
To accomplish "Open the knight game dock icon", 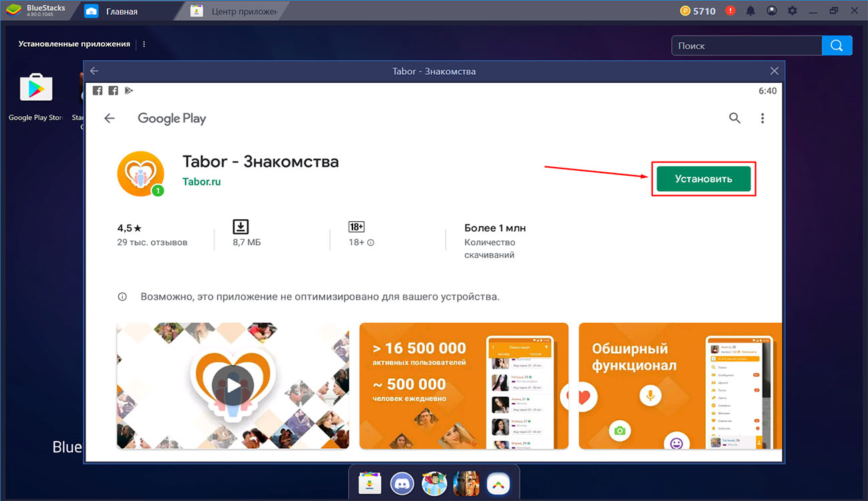I will 465,482.
